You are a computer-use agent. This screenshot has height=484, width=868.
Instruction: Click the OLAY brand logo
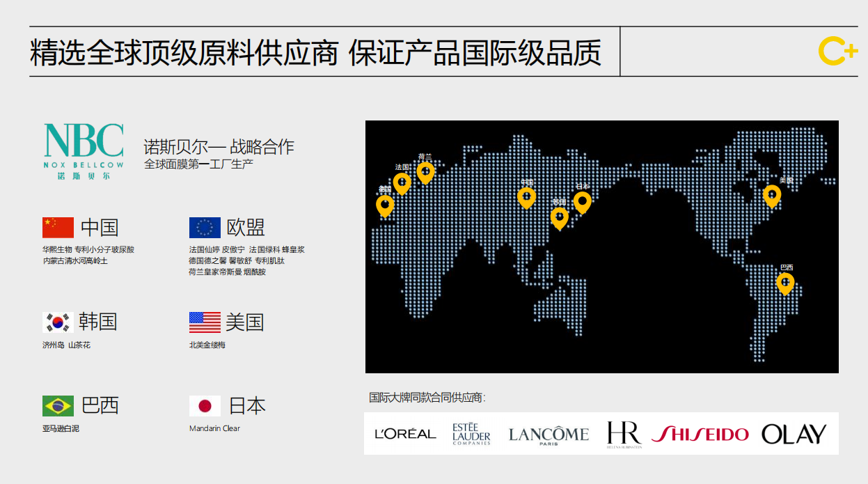(794, 434)
